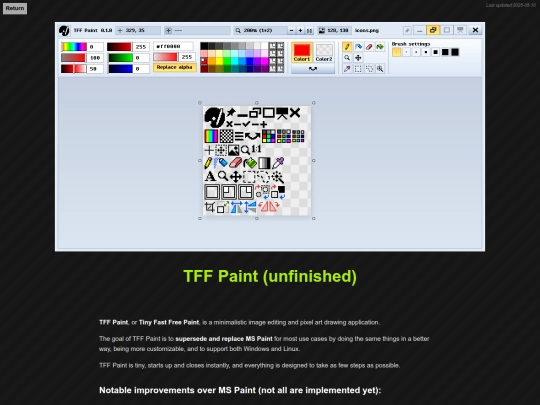
Task: Choose the purple eyedropper color picker tool
Action: (347, 69)
